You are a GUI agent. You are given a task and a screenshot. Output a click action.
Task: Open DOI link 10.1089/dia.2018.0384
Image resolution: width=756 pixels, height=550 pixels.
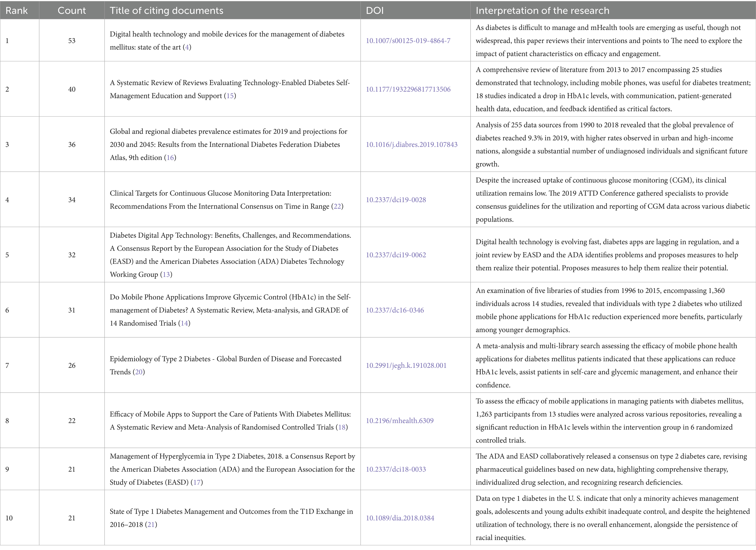point(400,518)
